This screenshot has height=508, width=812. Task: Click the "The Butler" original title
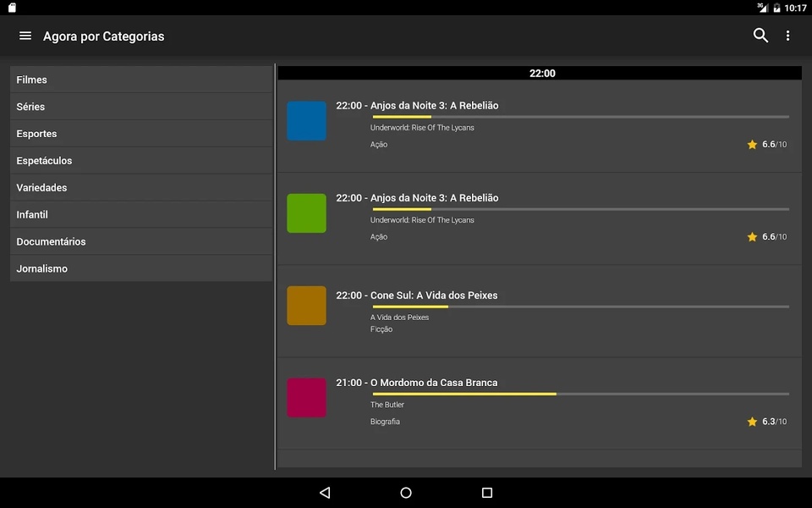click(x=387, y=405)
